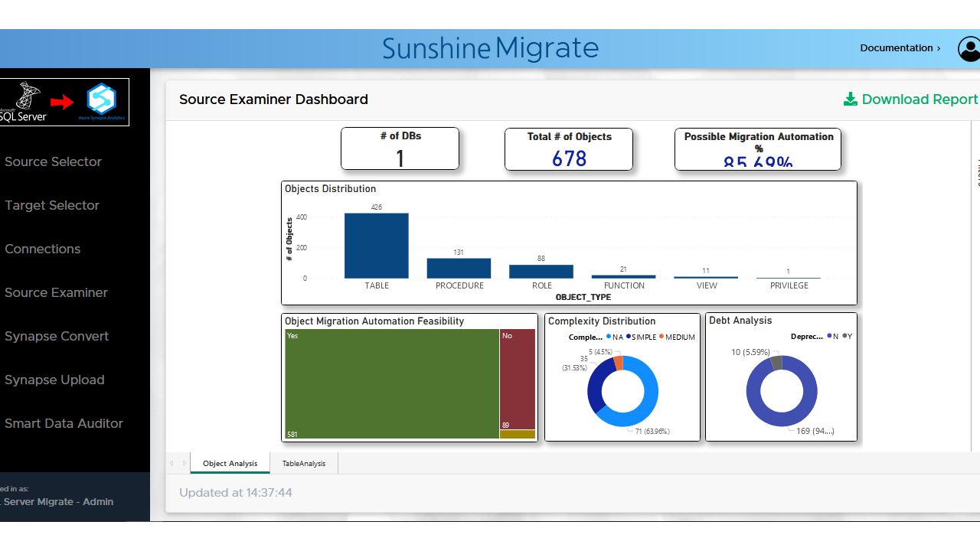
Task: Click the OBJECT_TYPE axis title
Action: [583, 297]
